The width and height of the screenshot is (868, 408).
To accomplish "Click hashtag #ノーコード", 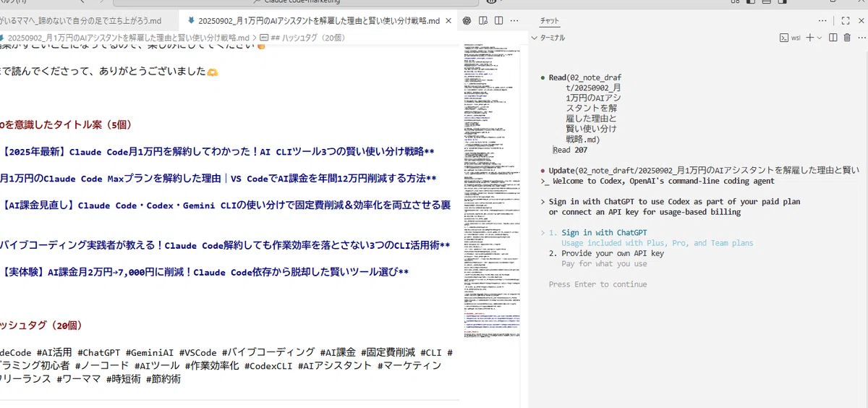I will (102, 366).
